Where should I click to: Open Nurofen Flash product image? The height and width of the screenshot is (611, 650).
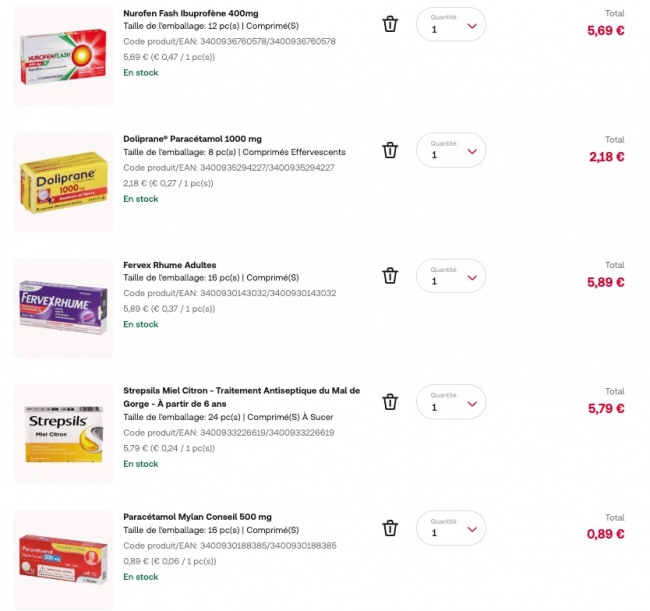63,57
